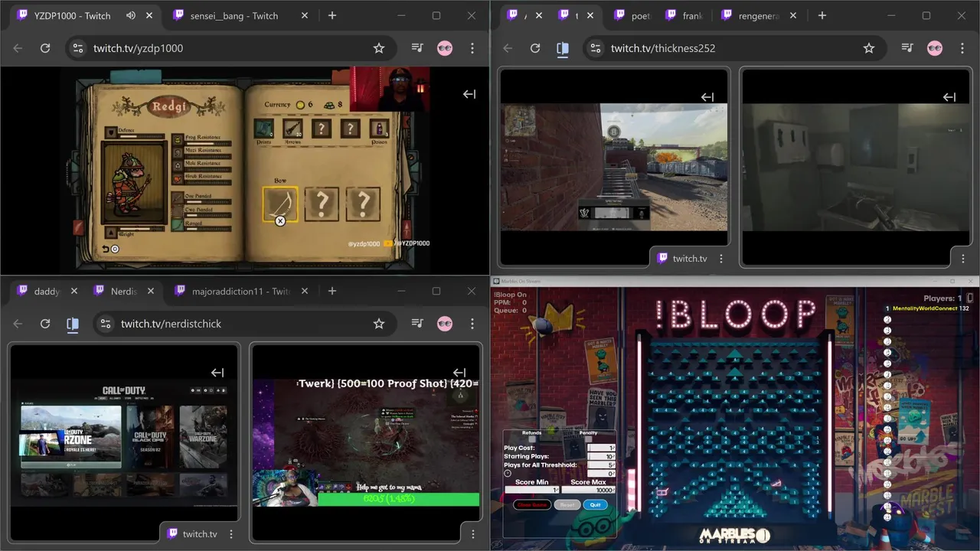Select MentalityWorldConnect in the leaderboard
Screen dimensions: 980x551
click(926, 308)
